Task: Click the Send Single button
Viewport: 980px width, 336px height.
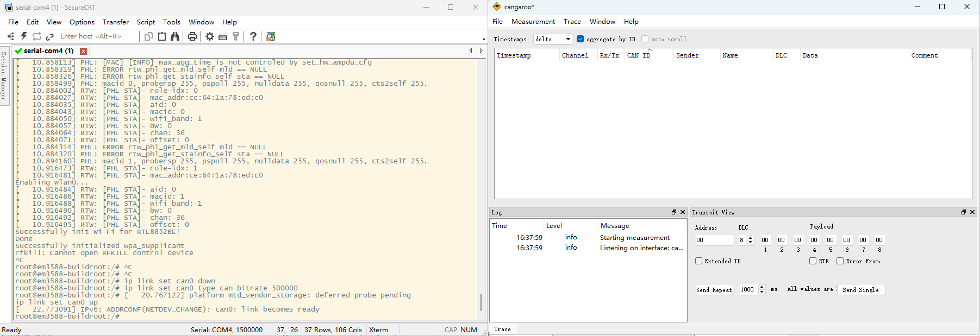Action: click(861, 290)
